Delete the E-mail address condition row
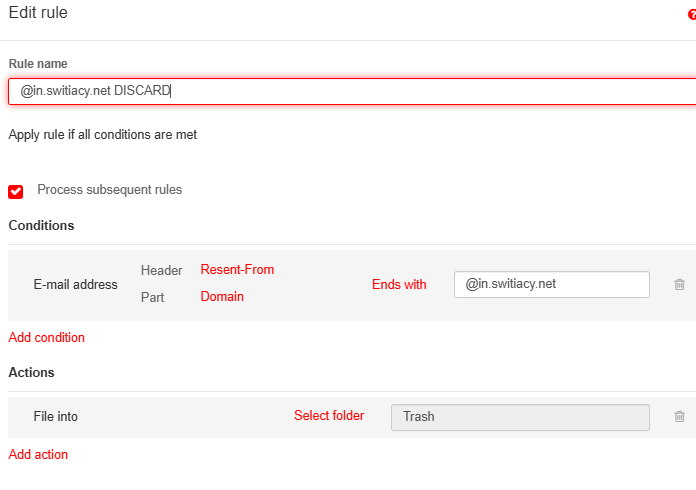This screenshot has width=696, height=490. 679,285
